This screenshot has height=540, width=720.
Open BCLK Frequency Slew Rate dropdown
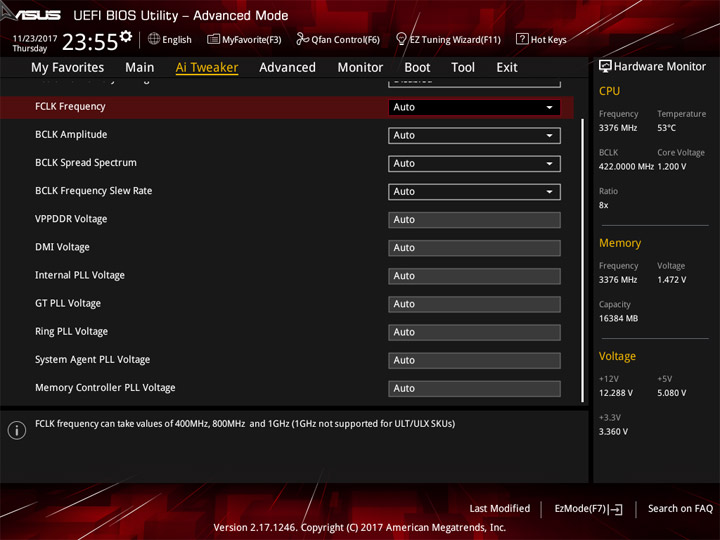[474, 192]
